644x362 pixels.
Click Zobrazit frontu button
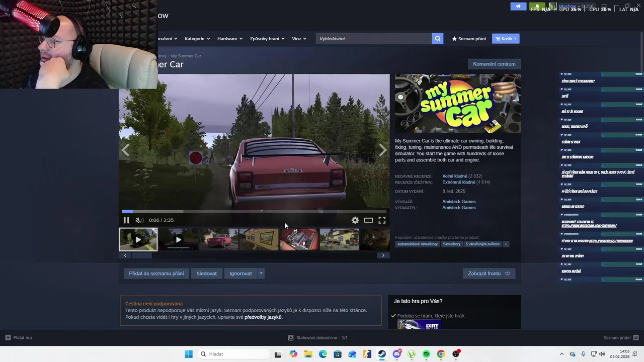(x=489, y=274)
